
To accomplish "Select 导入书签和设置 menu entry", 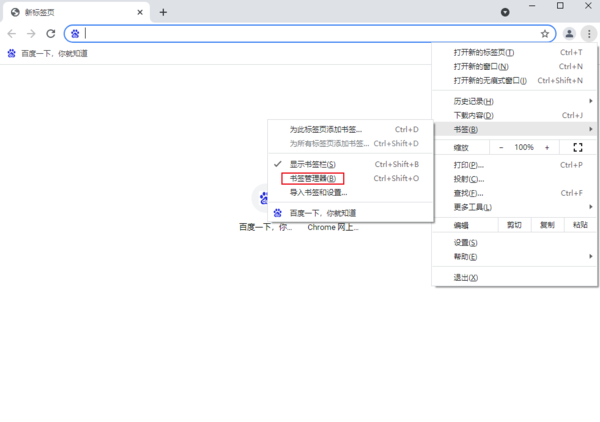I will [318, 192].
